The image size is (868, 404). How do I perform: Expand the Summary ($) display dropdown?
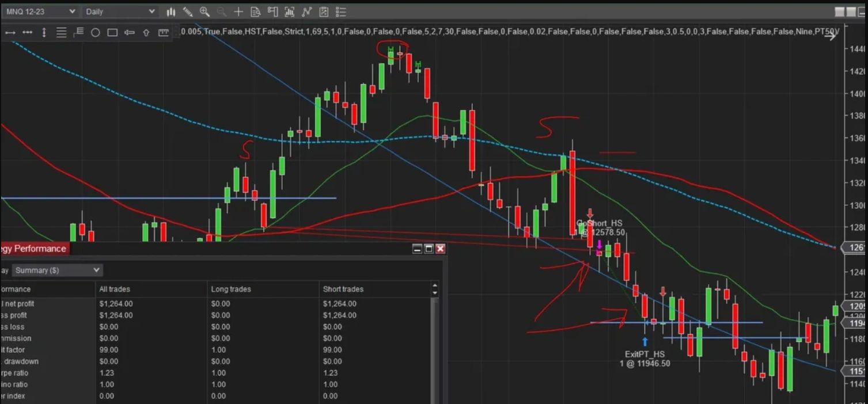pos(57,270)
